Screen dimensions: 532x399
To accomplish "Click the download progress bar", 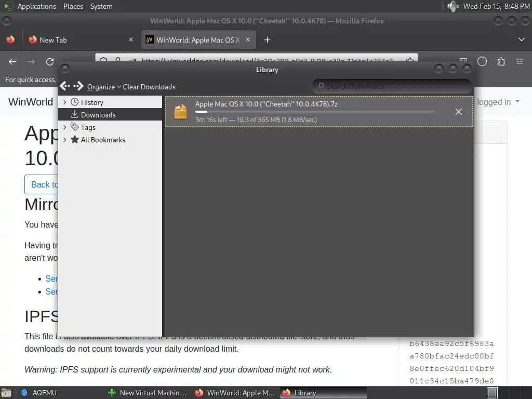I will 315,112.
